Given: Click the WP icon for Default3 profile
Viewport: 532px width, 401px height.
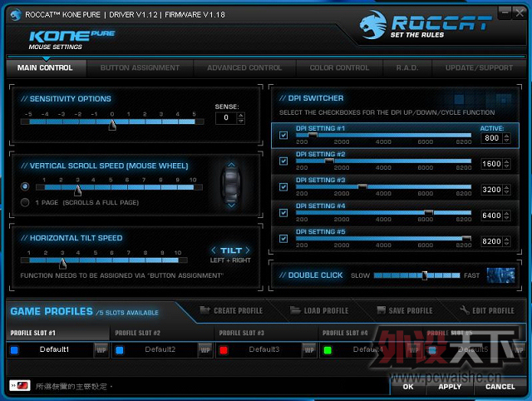Looking at the screenshot, I should [x=309, y=350].
